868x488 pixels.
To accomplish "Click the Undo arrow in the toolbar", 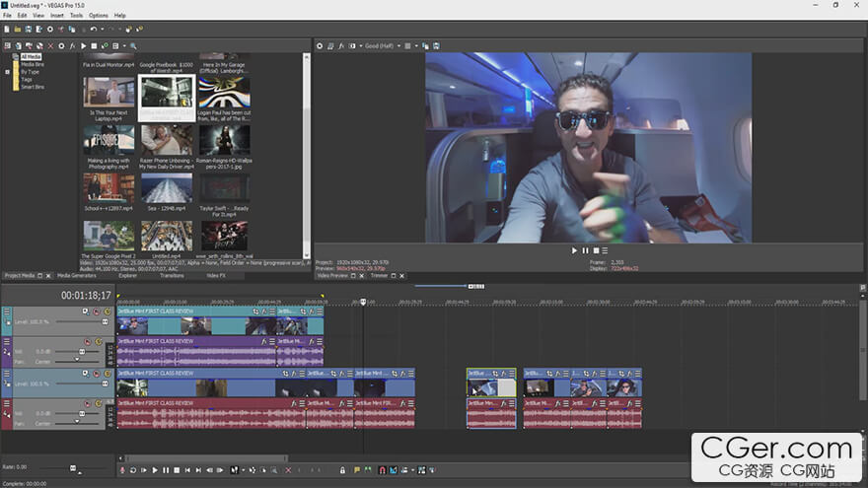I will click(93, 30).
